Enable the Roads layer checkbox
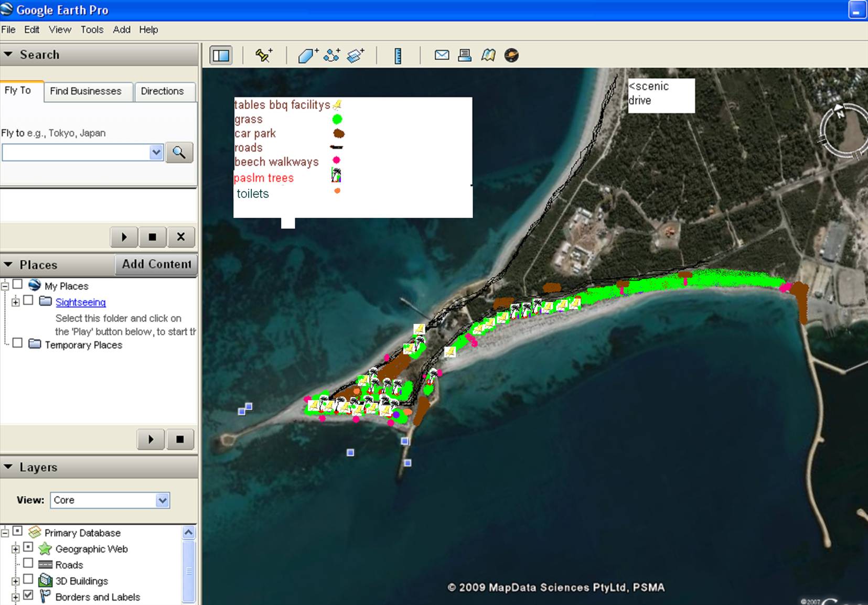The height and width of the screenshot is (605, 868). click(28, 563)
